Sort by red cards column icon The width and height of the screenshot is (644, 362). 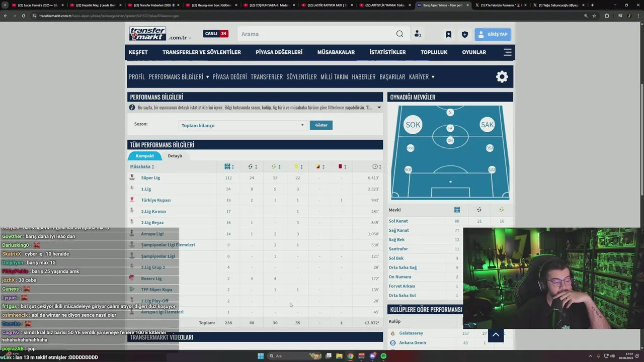[x=342, y=166]
